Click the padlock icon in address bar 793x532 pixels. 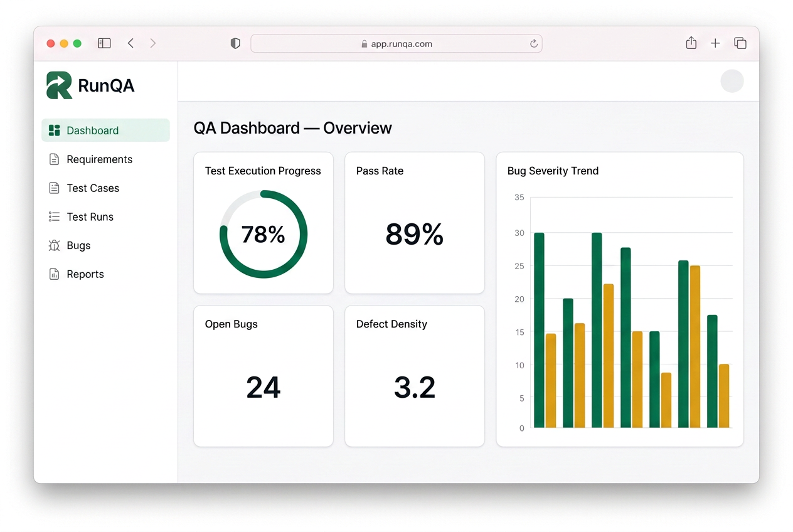[364, 44]
